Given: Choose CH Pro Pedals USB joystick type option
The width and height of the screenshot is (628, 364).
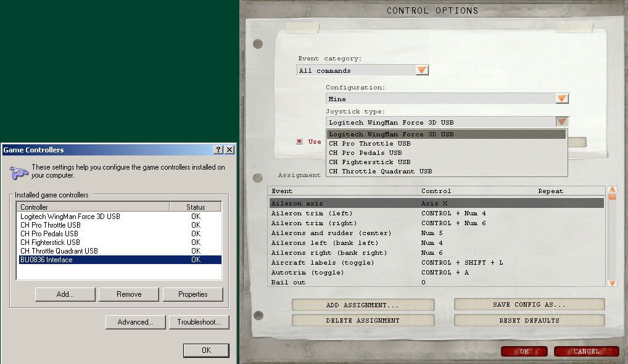Looking at the screenshot, I should click(447, 152).
